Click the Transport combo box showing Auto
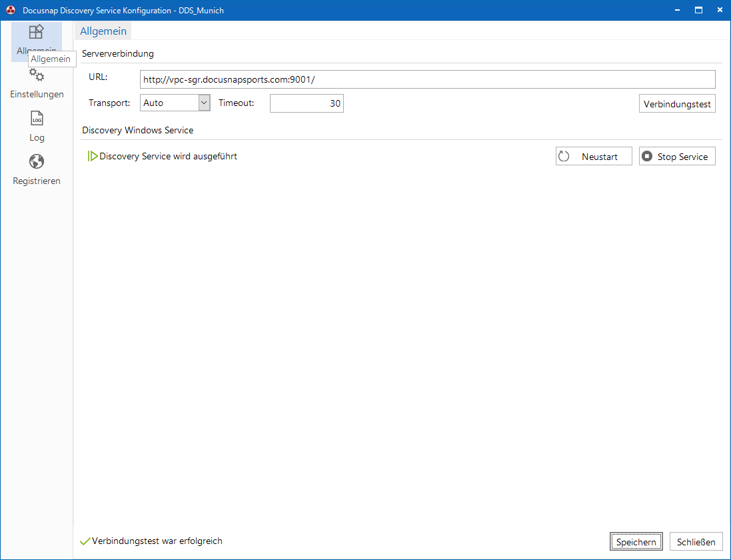 [175, 103]
